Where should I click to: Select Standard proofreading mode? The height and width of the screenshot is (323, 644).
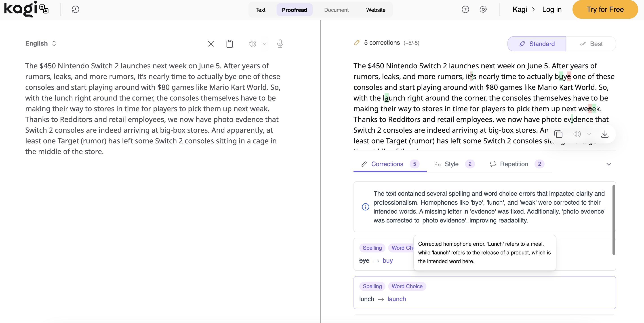tap(537, 44)
